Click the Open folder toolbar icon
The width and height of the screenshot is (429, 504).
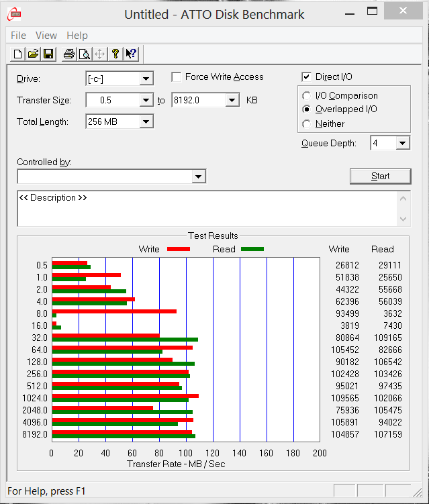tap(33, 54)
